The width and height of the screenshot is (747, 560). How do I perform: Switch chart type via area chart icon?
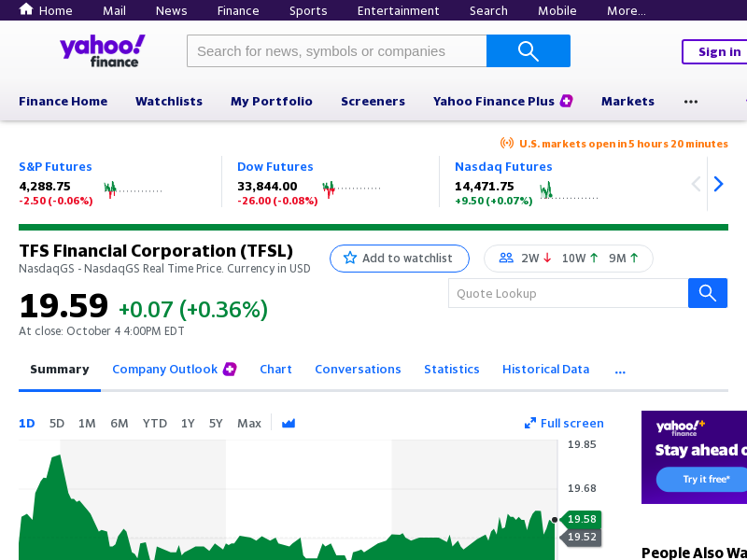tap(289, 423)
